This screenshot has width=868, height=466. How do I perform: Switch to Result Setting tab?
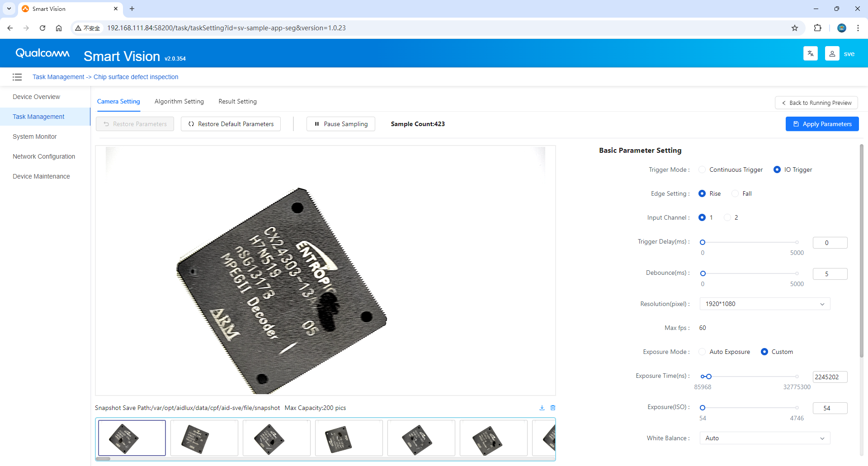237,101
